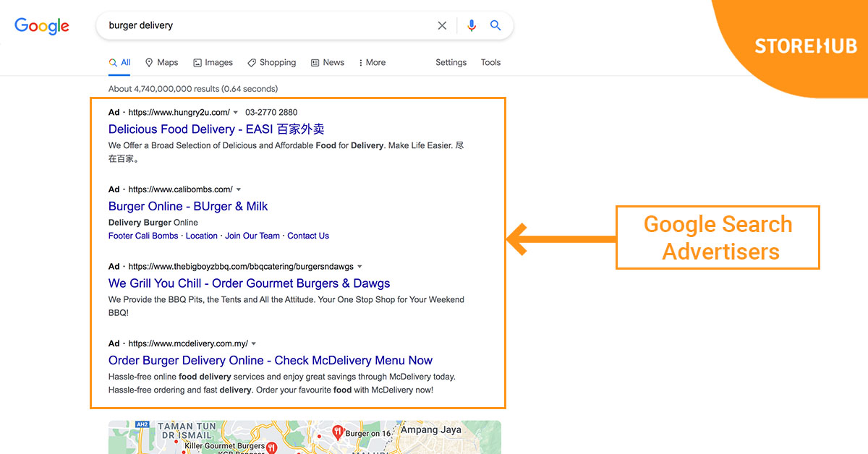Expand dropdown arrow next to thebigboyzbbq.com URL
This screenshot has width=868, height=454.
[359, 267]
